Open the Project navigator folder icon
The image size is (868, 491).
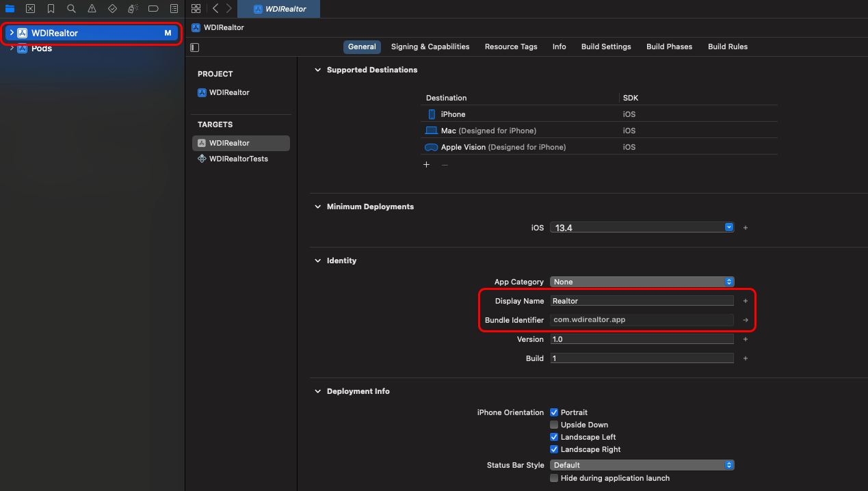tap(10, 9)
